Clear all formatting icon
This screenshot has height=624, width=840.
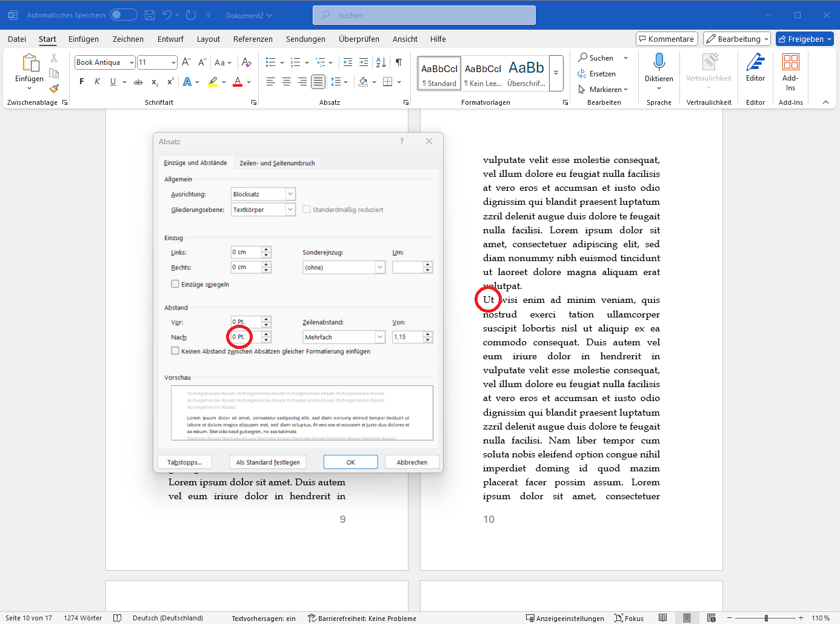pos(246,62)
